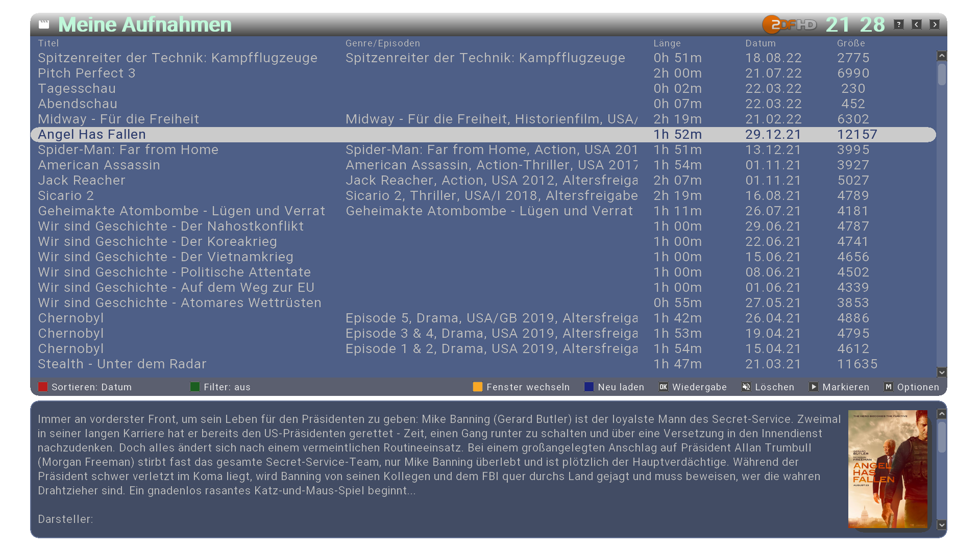Click the next arrow icon in header
980x551 pixels.
[935, 24]
